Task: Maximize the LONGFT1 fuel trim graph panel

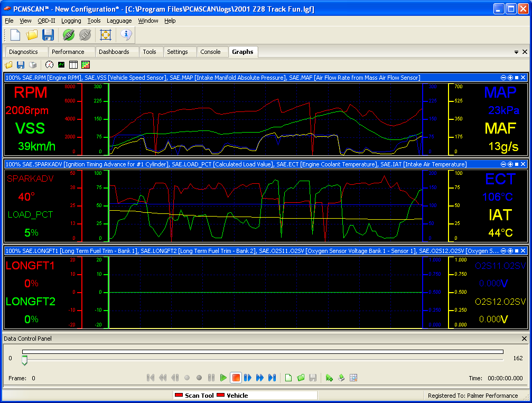Action: point(517,250)
